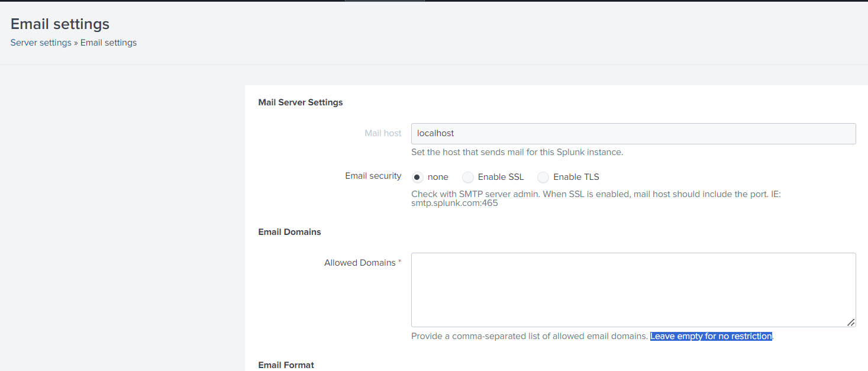
Task: Focus the Mail host input field
Action: [x=633, y=134]
